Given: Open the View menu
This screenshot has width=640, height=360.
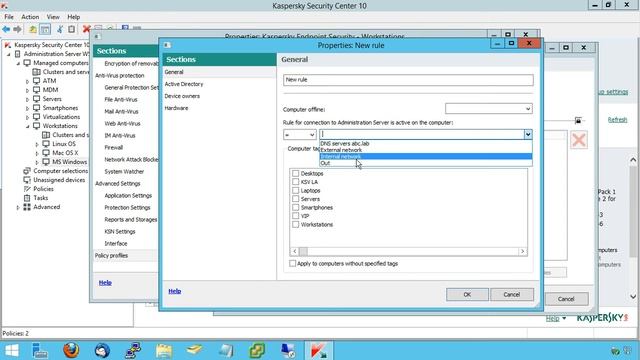Looking at the screenshot, I should [53, 17].
